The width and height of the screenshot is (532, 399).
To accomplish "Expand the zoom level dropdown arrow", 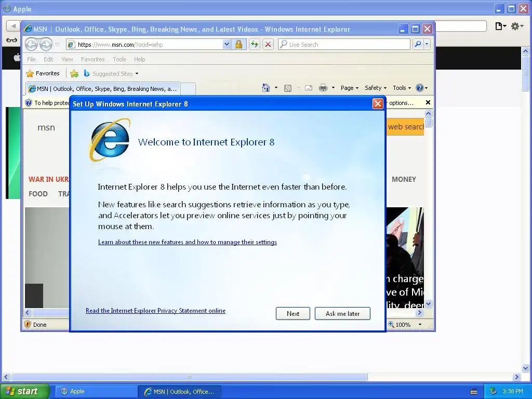I will (420, 325).
